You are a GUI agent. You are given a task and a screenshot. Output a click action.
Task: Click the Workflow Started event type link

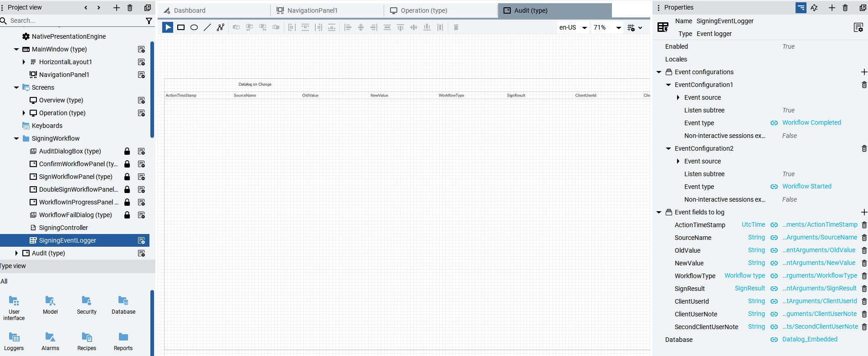pos(806,186)
